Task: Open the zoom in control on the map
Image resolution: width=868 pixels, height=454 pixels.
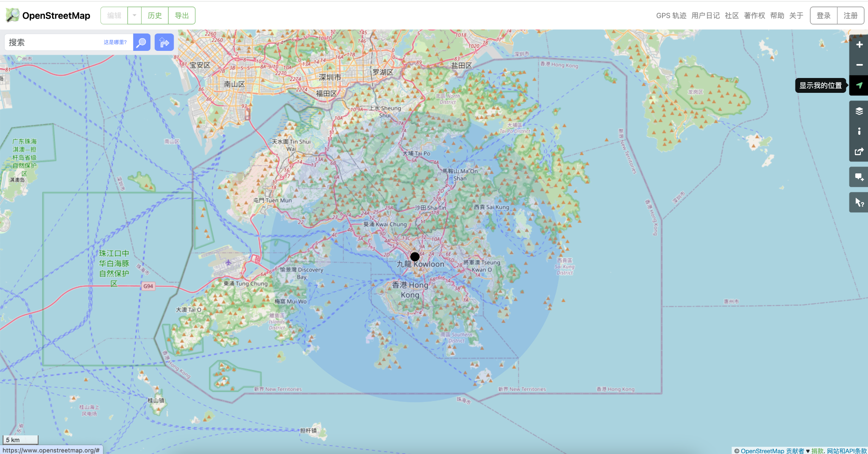Action: (859, 45)
